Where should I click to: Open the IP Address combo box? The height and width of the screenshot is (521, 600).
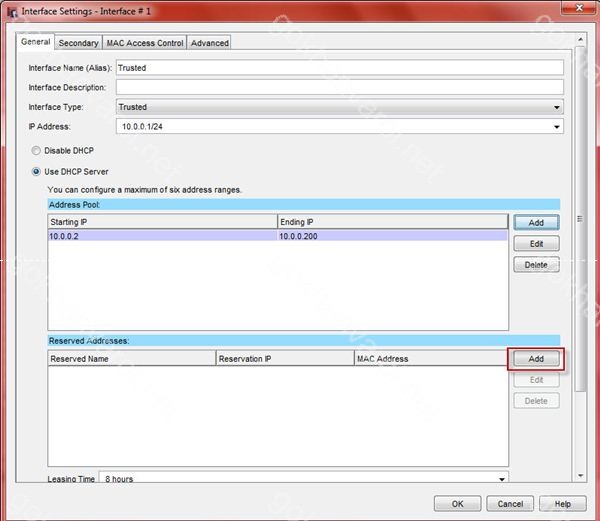(556, 127)
